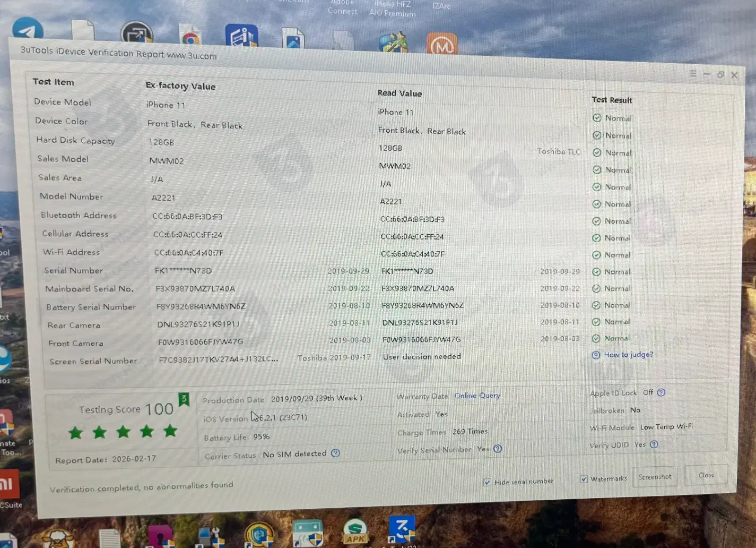Open the gold shield desktop shortcut
Screen dimensions: 756x548
coord(259,535)
